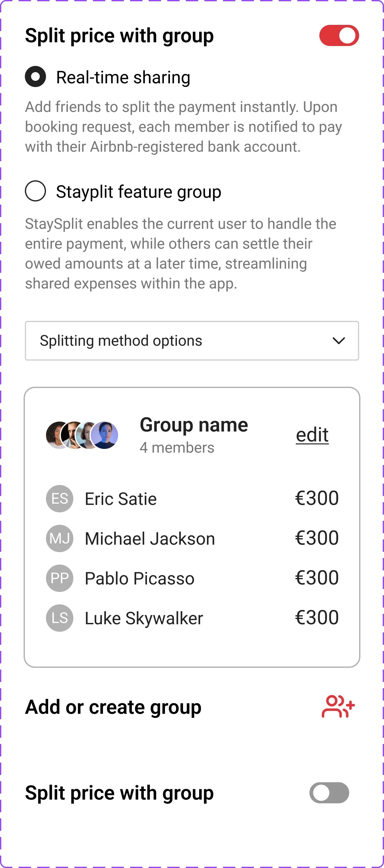Screen dimensions: 384x868
Task: Click the Group name heading
Action: [194, 425]
